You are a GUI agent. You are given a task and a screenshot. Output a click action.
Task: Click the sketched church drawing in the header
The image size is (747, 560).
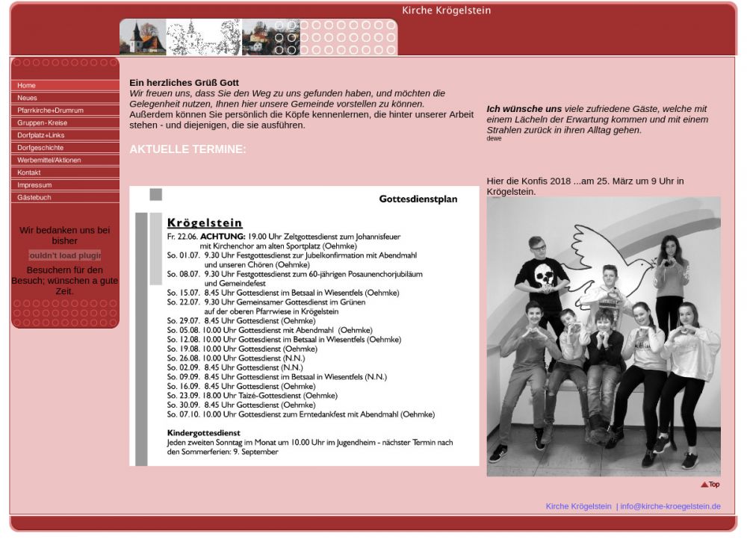203,37
